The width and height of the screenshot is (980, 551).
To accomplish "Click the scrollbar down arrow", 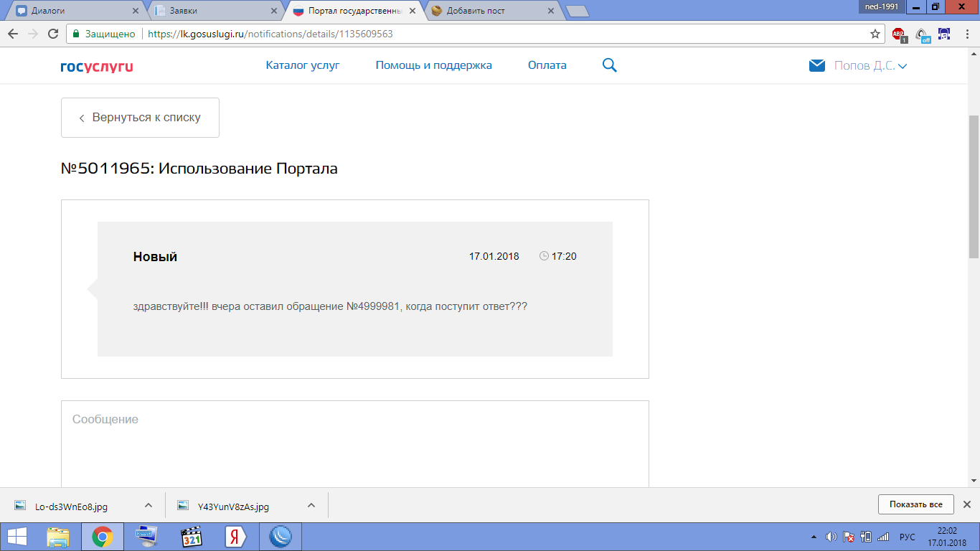I will pyautogui.click(x=974, y=481).
